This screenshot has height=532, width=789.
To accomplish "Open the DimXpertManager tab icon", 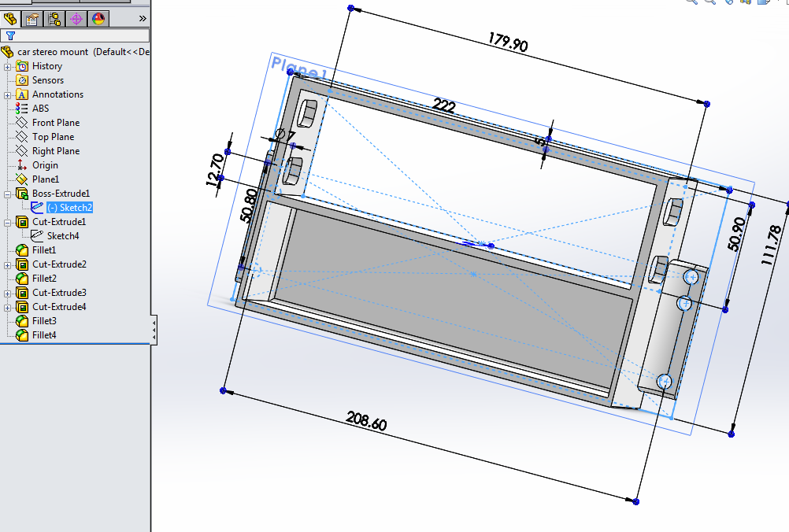I will pyautogui.click(x=76, y=18).
